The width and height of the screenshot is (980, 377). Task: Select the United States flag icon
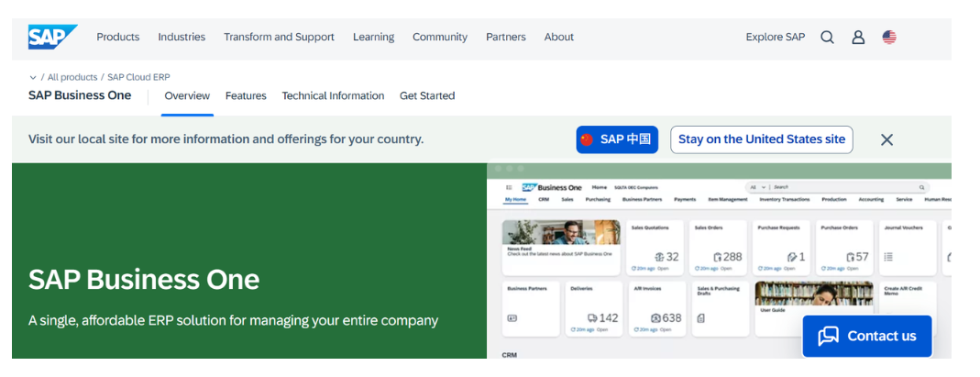tap(889, 38)
